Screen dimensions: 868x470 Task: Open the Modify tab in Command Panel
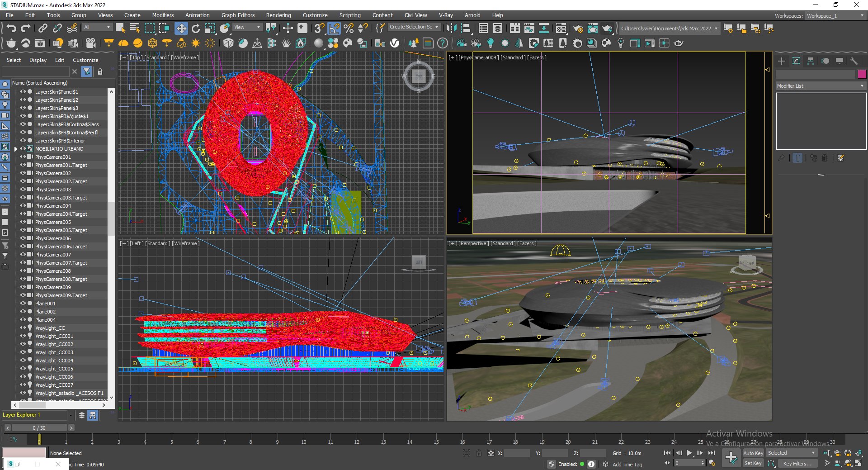point(796,61)
